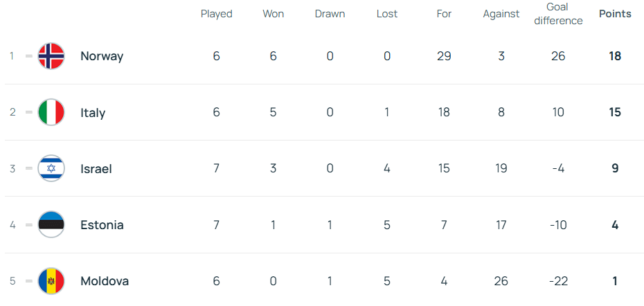Image resolution: width=644 pixels, height=306 pixels.
Task: Open the Moldova team name
Action: 105,281
